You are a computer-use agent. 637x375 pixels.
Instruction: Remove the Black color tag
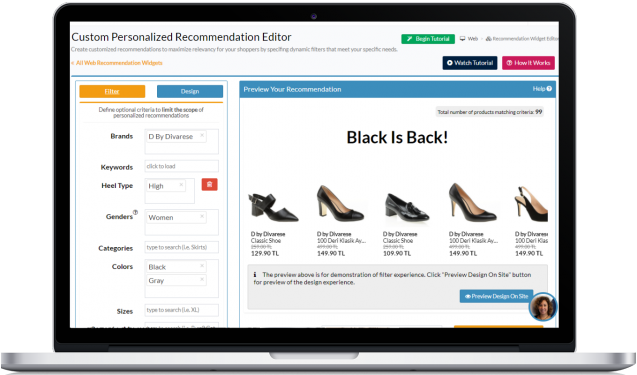[x=202, y=266]
